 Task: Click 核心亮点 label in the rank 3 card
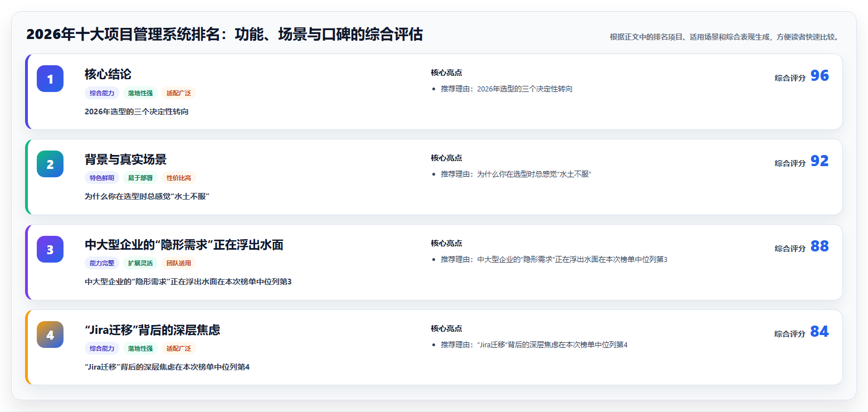(446, 244)
